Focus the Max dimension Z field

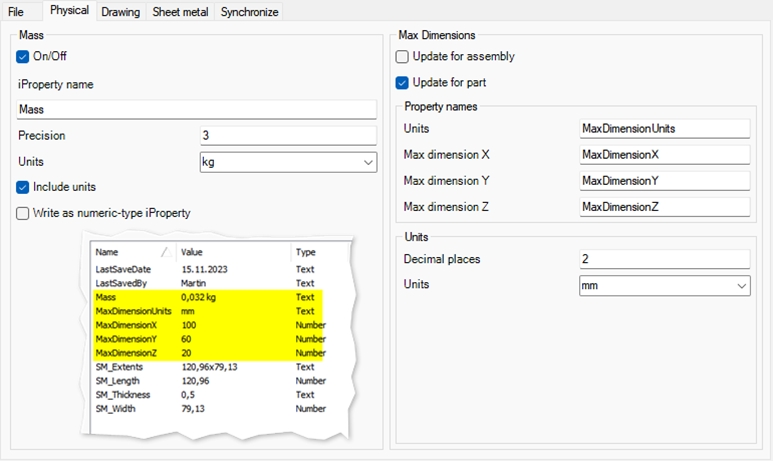pyautogui.click(x=664, y=207)
